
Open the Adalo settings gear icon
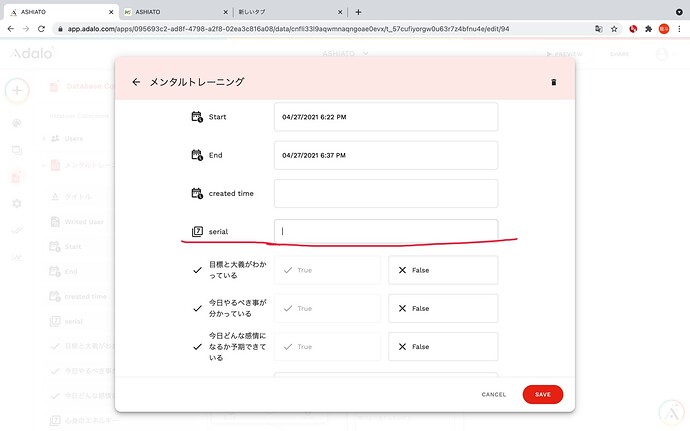point(17,203)
